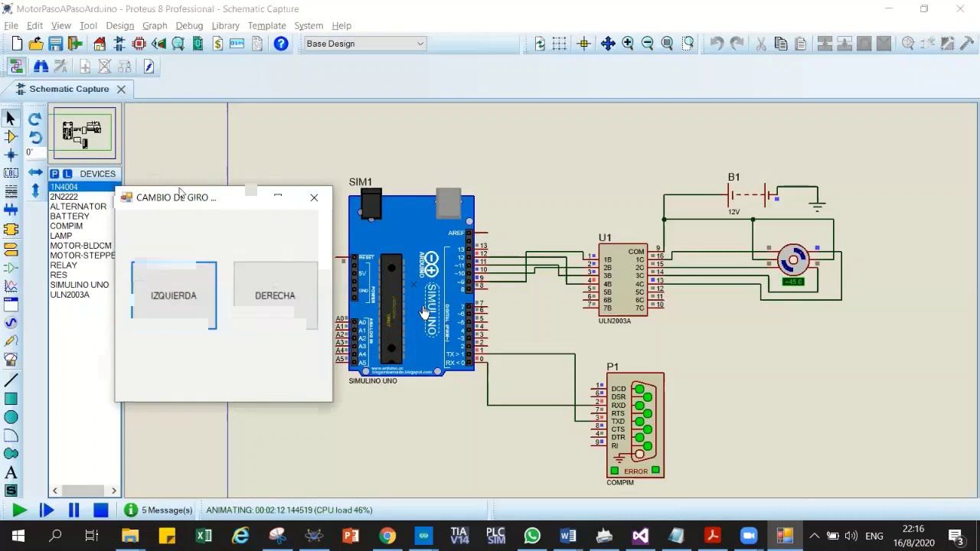Image resolution: width=980 pixels, height=551 pixels.
Task: Open the Base Design dropdown
Action: pos(364,44)
